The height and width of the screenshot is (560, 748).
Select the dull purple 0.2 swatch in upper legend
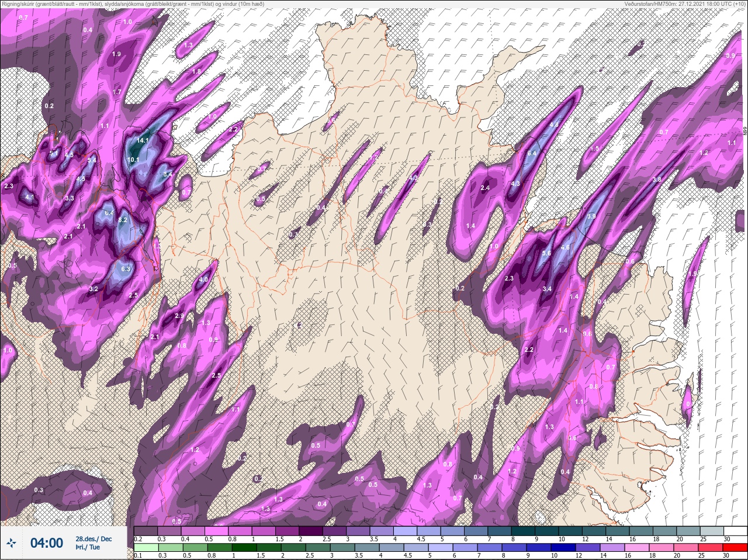[146, 531]
